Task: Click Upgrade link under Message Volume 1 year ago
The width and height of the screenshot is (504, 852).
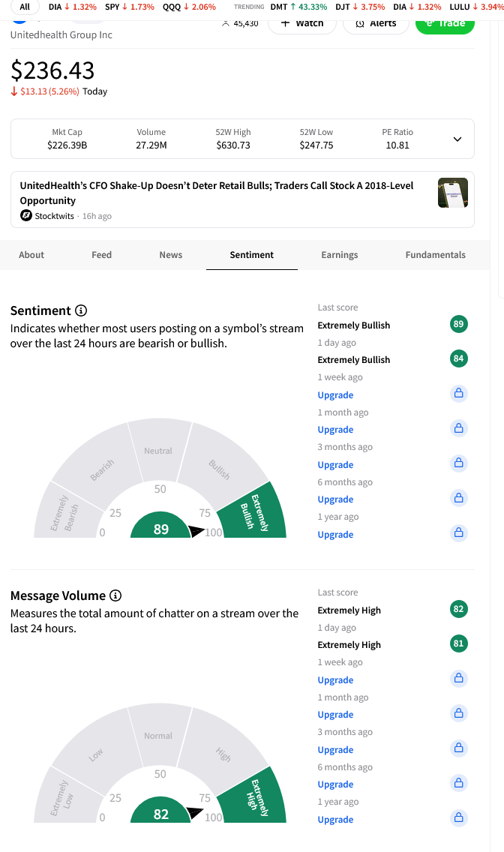Action: (336, 820)
